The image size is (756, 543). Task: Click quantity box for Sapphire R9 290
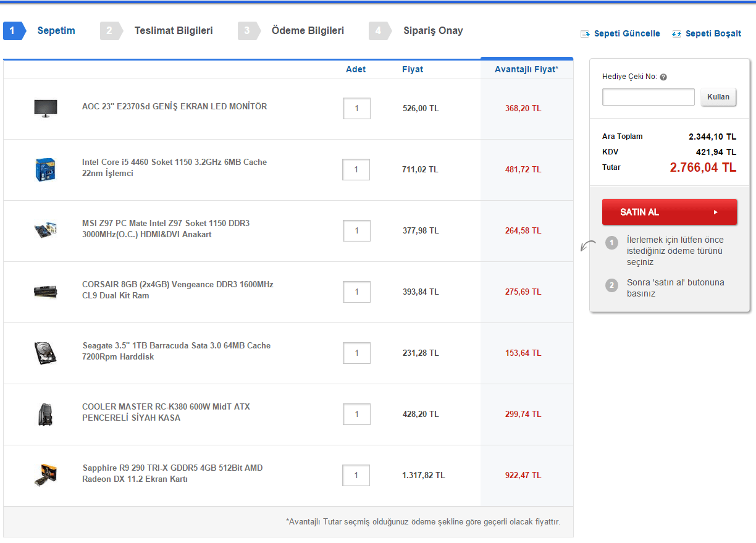356,475
